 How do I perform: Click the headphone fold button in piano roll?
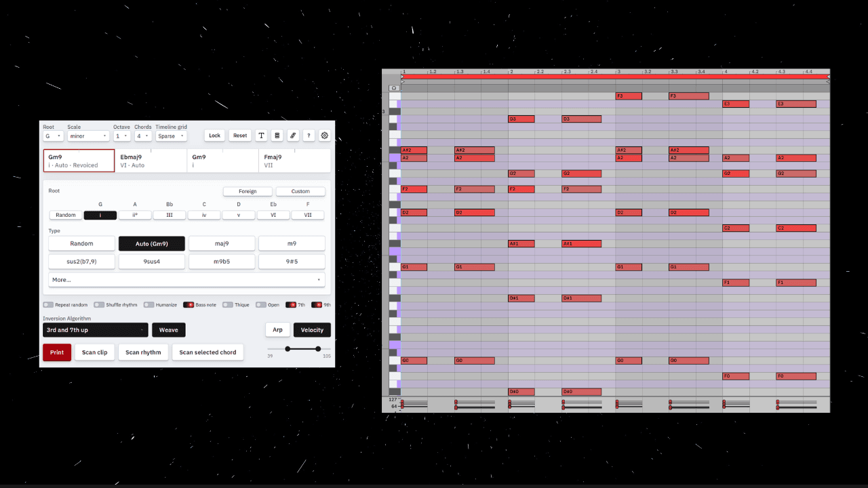click(394, 87)
